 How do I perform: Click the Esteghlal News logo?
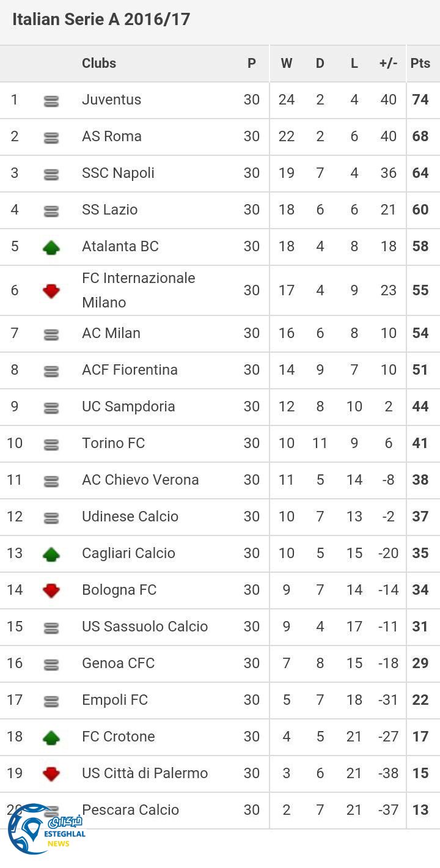pos(45,829)
